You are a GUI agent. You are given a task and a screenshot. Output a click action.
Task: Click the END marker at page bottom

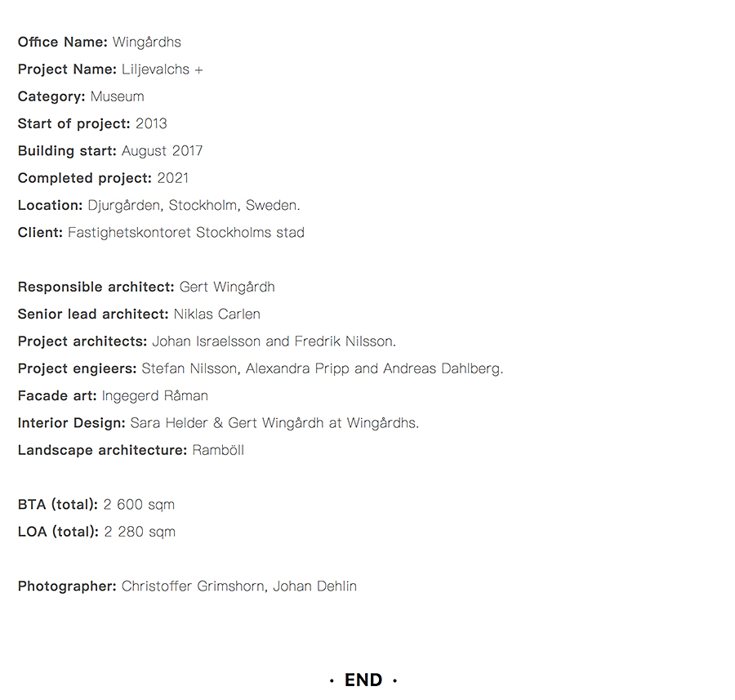click(x=363, y=680)
